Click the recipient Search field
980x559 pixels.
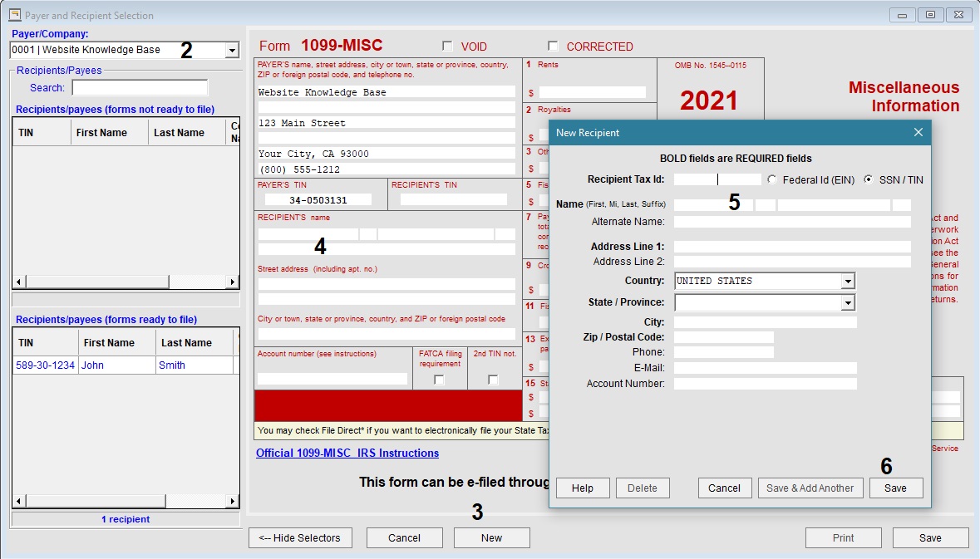[140, 88]
